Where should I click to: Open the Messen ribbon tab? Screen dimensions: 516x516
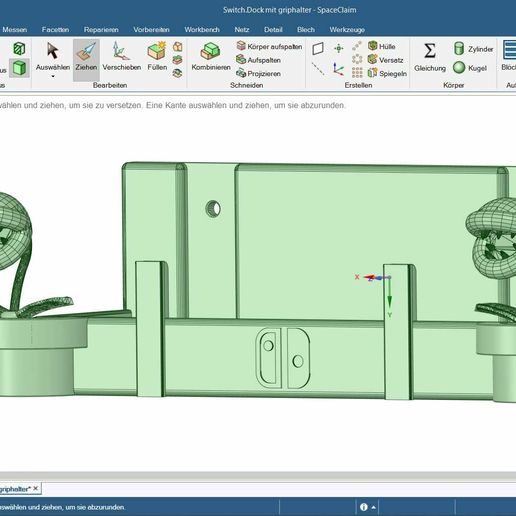15,30
